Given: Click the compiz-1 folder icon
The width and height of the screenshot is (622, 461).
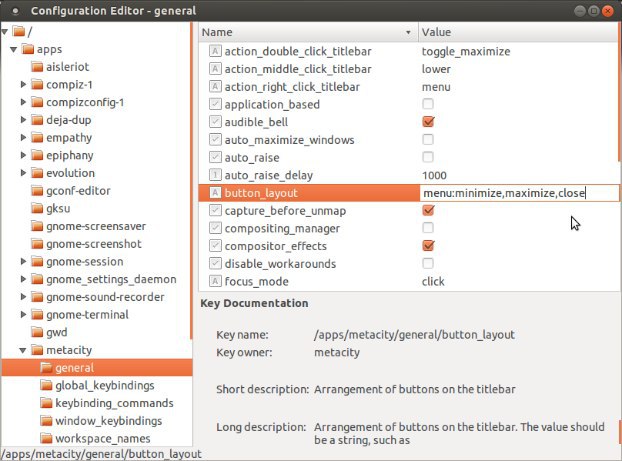Looking at the screenshot, I should tap(37, 84).
